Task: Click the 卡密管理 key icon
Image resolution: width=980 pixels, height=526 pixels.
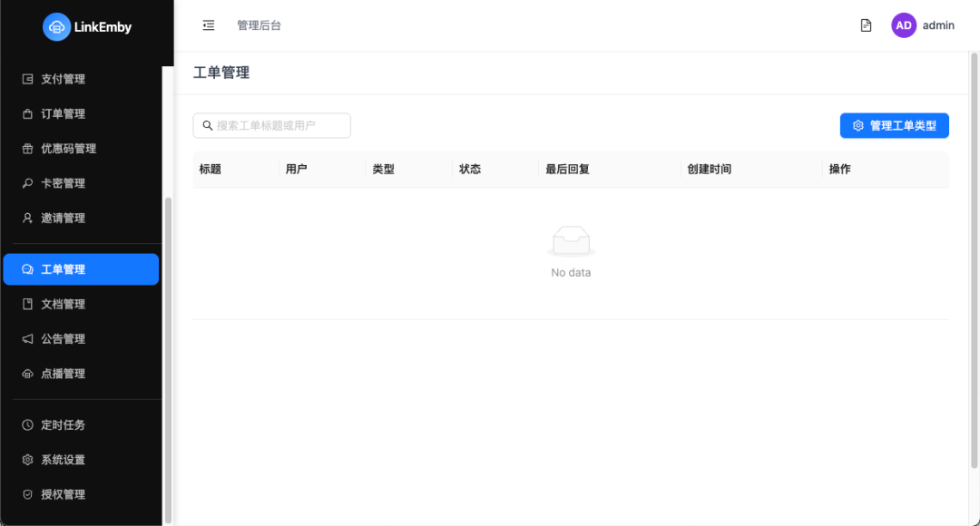Action: coord(28,182)
